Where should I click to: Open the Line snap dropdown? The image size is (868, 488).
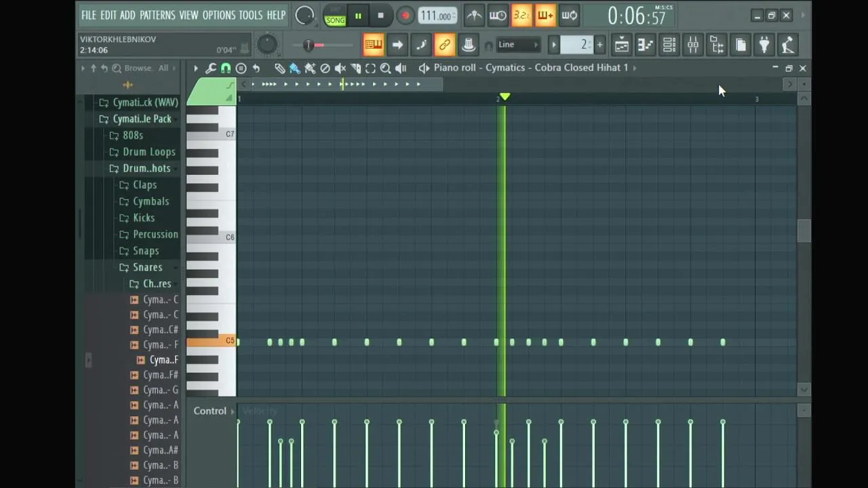pos(518,45)
